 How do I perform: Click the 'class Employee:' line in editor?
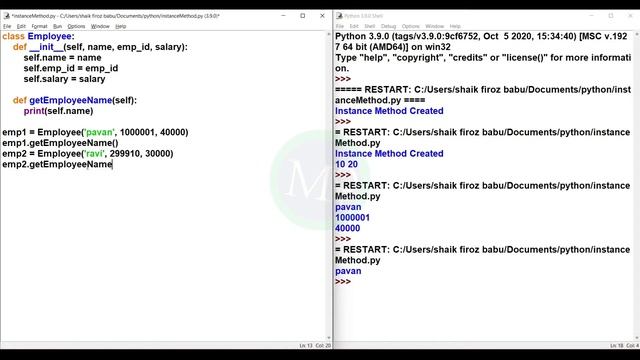click(x=38, y=36)
